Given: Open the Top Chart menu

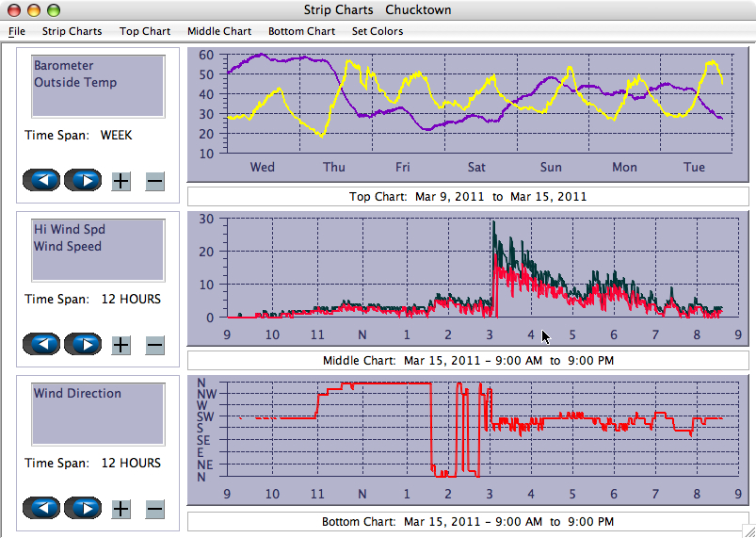Looking at the screenshot, I should pyautogui.click(x=145, y=31).
